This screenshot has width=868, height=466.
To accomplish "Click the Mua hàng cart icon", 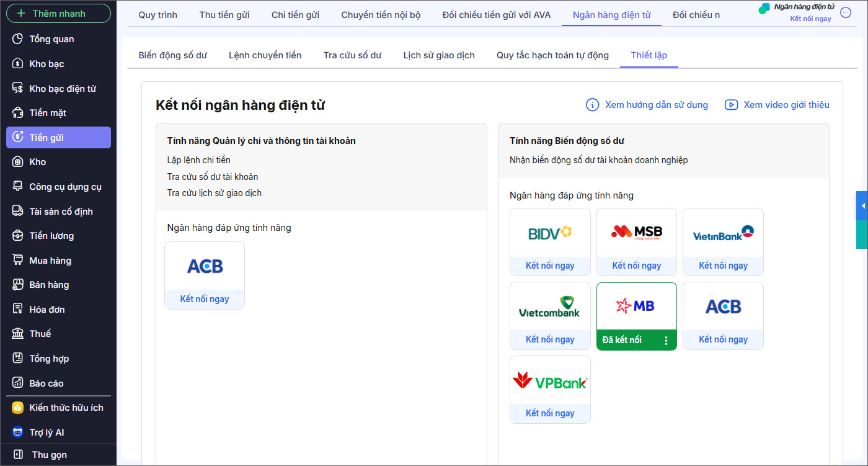I will click(x=18, y=261).
